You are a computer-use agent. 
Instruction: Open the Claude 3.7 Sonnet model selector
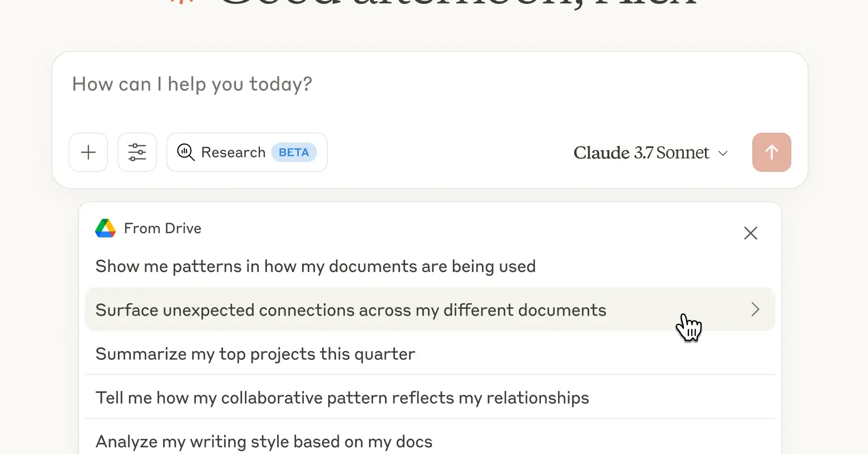641,152
